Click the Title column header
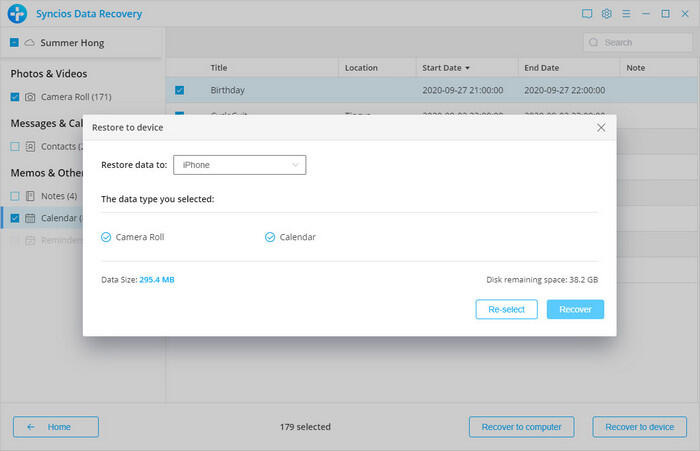This screenshot has height=451, width=700. click(219, 68)
